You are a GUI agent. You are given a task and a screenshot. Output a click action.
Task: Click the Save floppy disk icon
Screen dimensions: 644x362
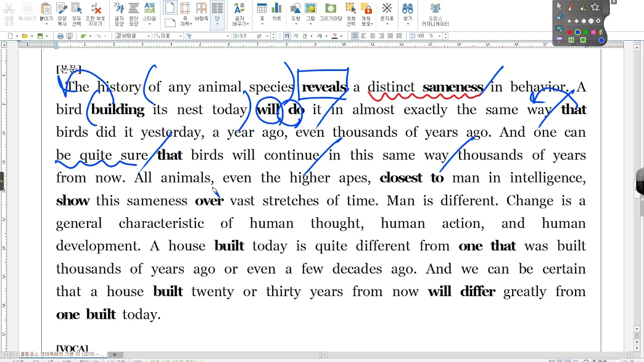point(39,36)
